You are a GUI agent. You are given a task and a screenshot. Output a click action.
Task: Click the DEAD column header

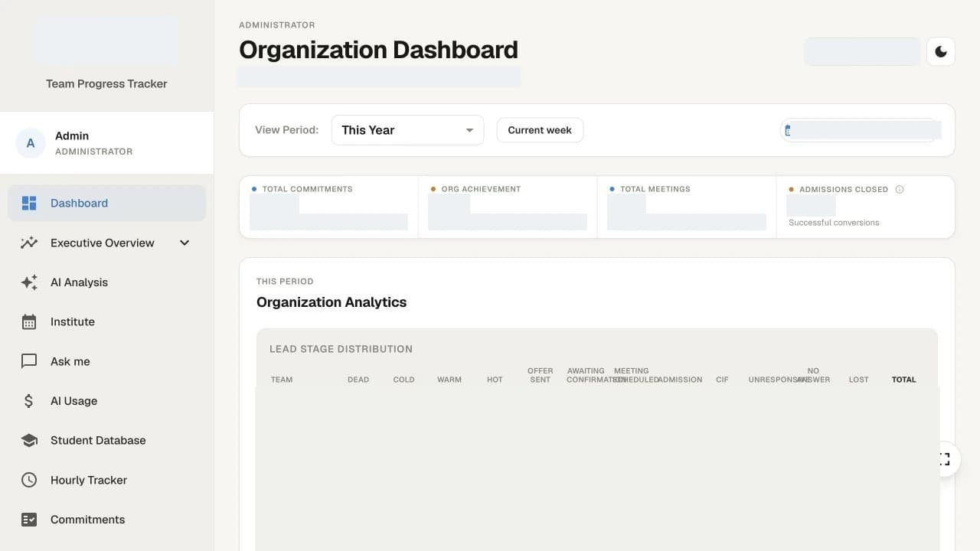pos(358,380)
